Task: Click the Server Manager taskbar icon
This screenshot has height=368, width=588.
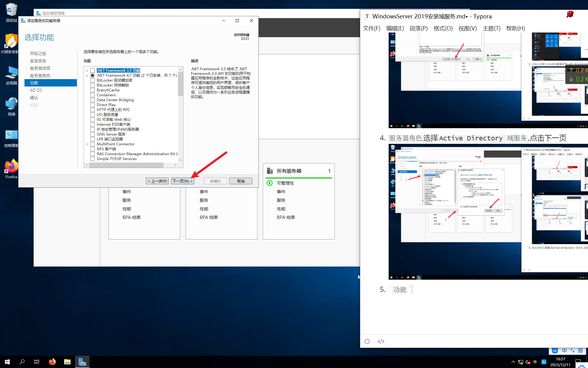Action: pyautogui.click(x=82, y=362)
